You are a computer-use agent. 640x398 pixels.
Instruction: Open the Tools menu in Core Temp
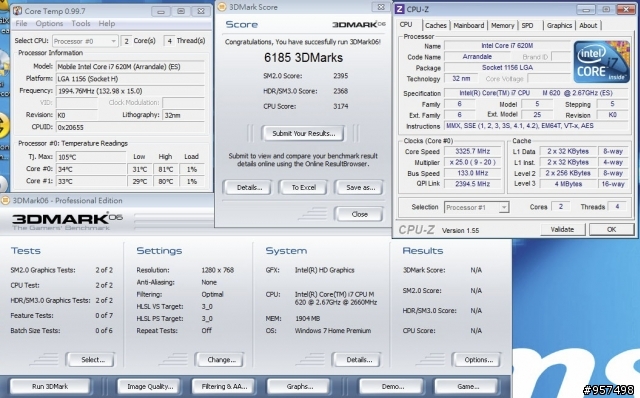pos(81,24)
